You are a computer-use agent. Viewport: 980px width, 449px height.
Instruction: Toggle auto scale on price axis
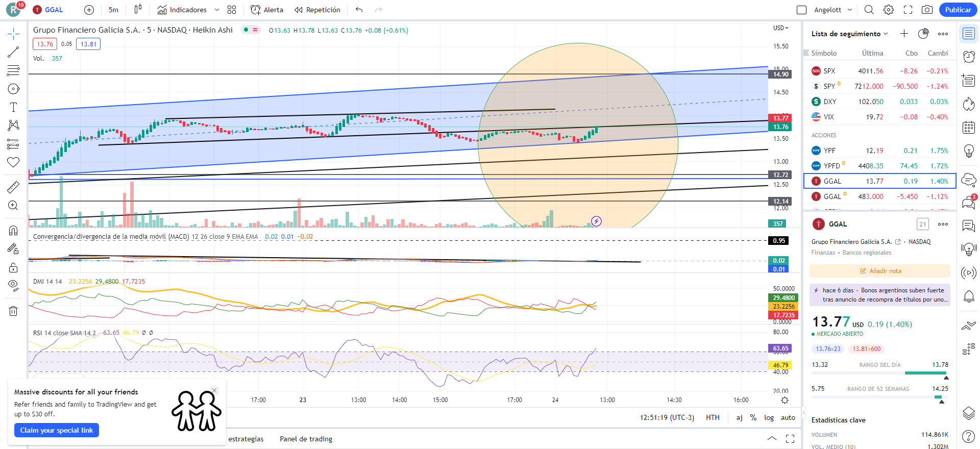coord(788,417)
